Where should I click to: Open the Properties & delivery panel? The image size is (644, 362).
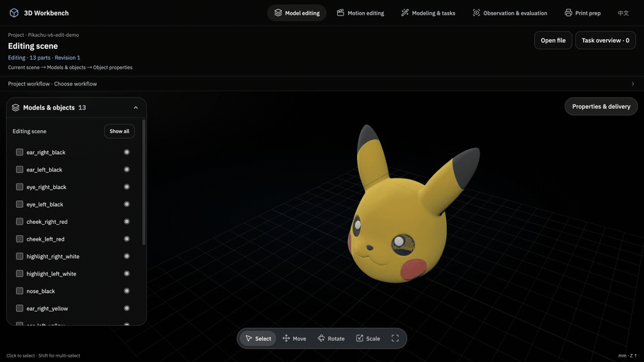click(601, 107)
